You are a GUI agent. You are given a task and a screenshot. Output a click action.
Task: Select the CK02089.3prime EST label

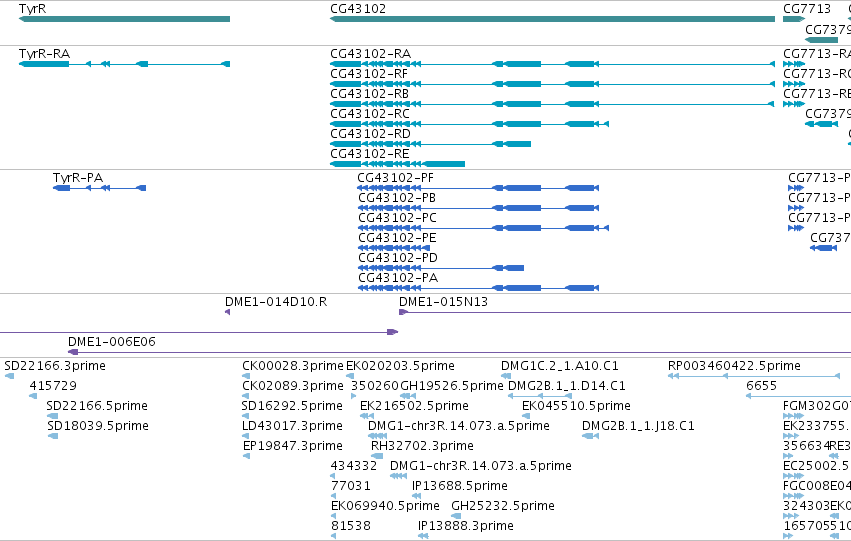click(293, 386)
